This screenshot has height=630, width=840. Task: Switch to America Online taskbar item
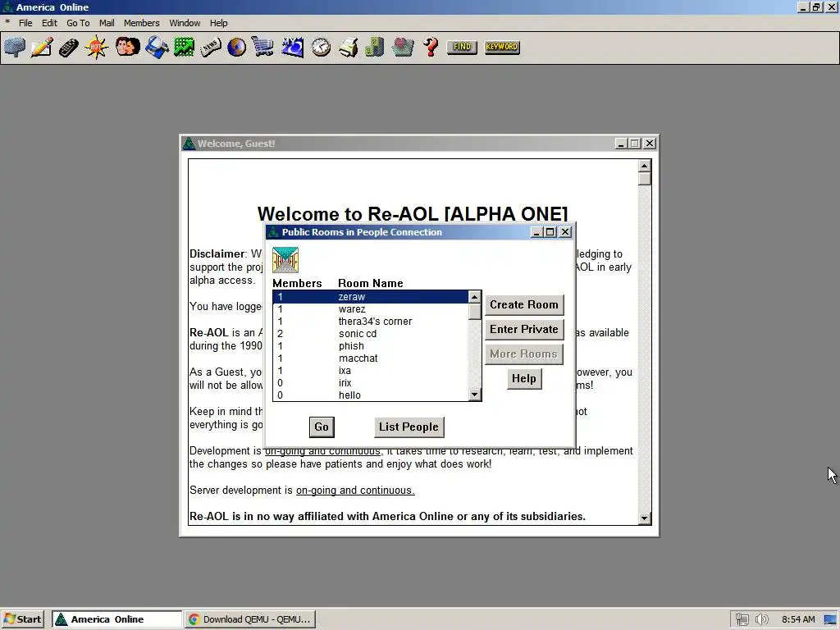point(116,619)
